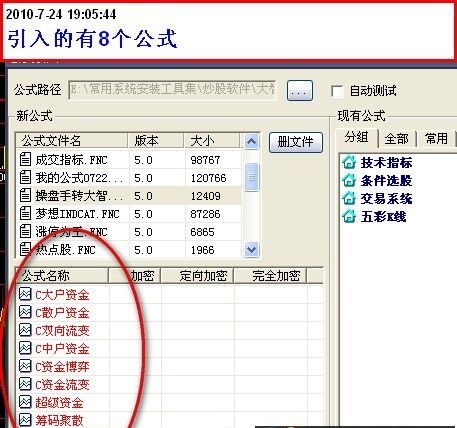Enable the 自动测试 checkbox
This screenshot has height=428, width=457.
tap(337, 91)
